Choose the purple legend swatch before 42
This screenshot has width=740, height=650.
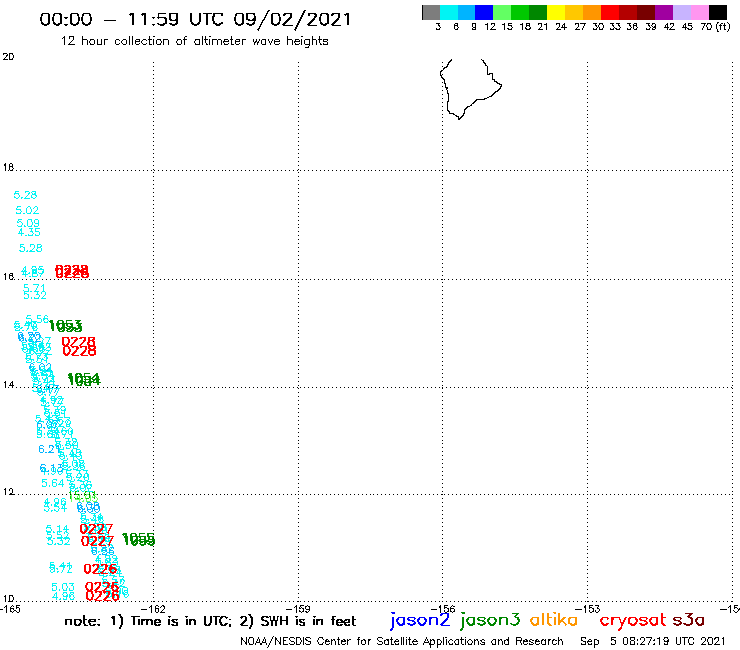point(664,12)
